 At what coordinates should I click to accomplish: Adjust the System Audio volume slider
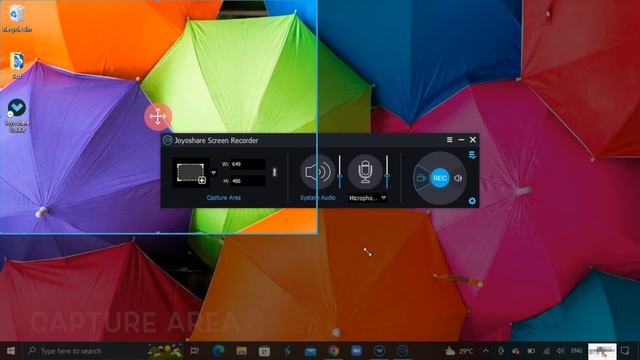click(x=340, y=172)
